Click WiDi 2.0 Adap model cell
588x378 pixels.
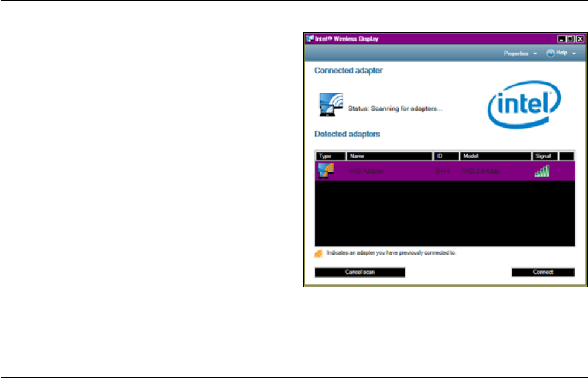(x=481, y=171)
